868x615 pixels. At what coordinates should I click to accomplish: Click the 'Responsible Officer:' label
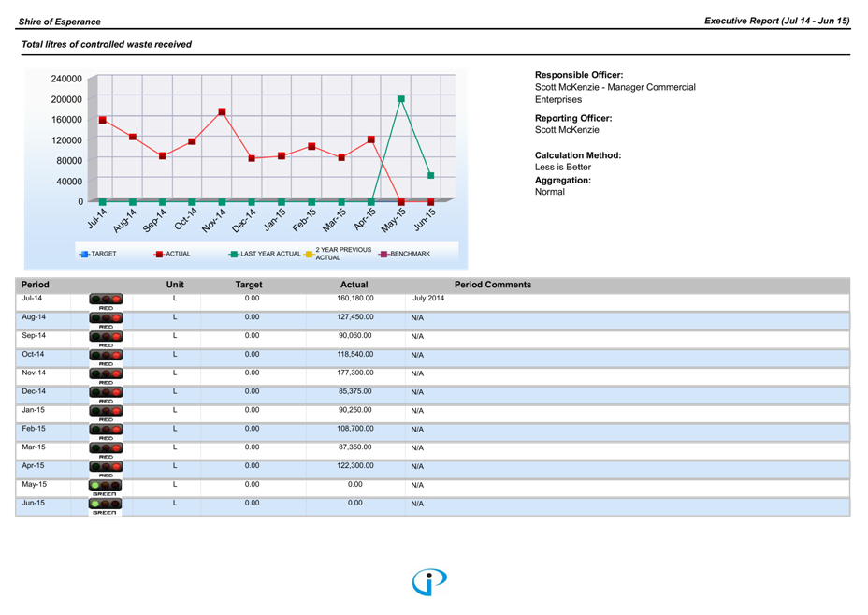coord(578,75)
